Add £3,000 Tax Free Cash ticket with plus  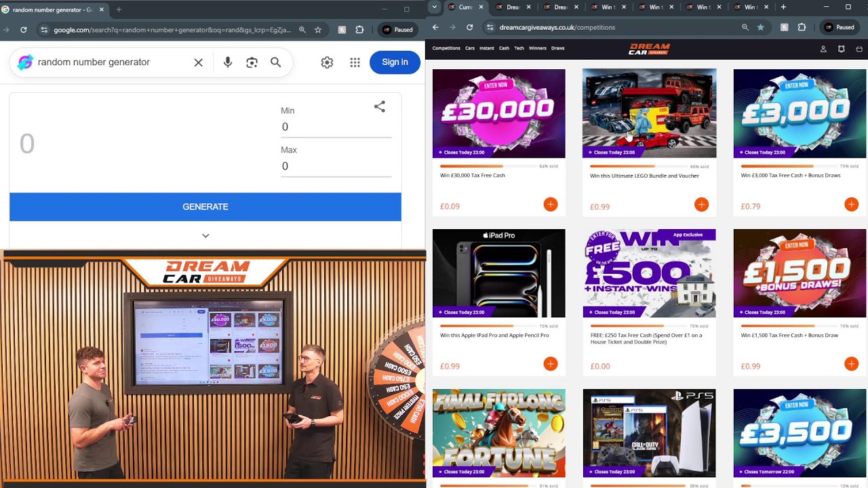click(x=851, y=205)
